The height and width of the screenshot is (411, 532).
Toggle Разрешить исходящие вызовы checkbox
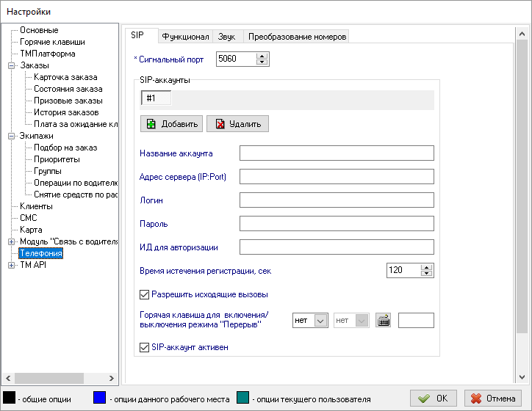(144, 294)
